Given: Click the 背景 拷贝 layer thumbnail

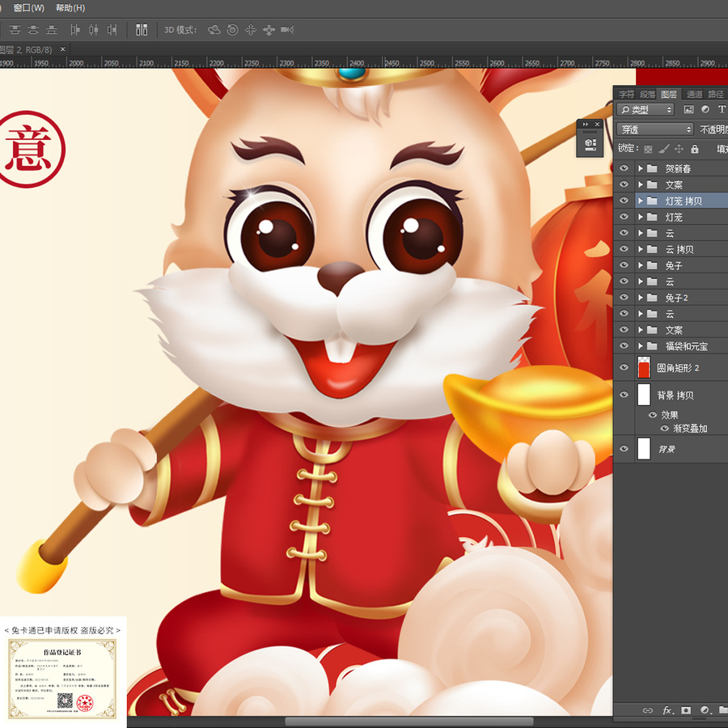Looking at the screenshot, I should coord(644,395).
